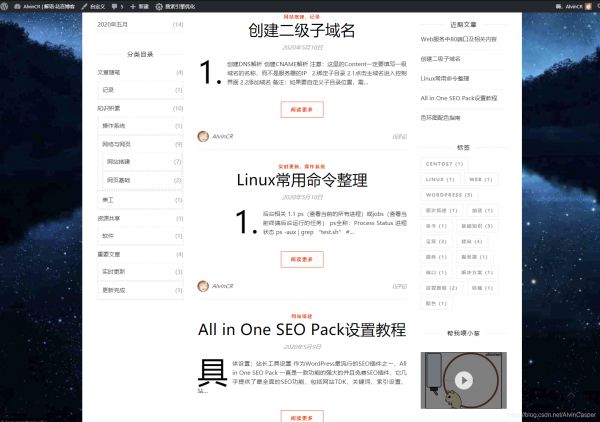Open the 更新完成 subcategory
600x422 pixels.
point(114,290)
